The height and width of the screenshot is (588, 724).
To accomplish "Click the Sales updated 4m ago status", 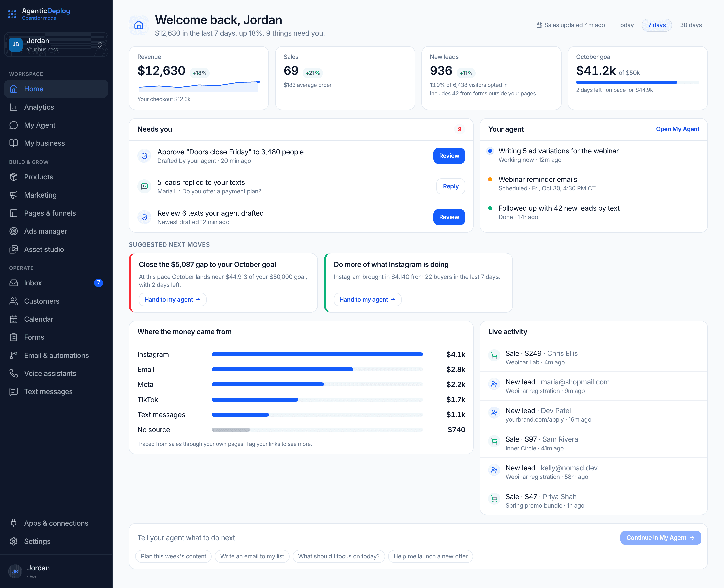I will coord(571,25).
